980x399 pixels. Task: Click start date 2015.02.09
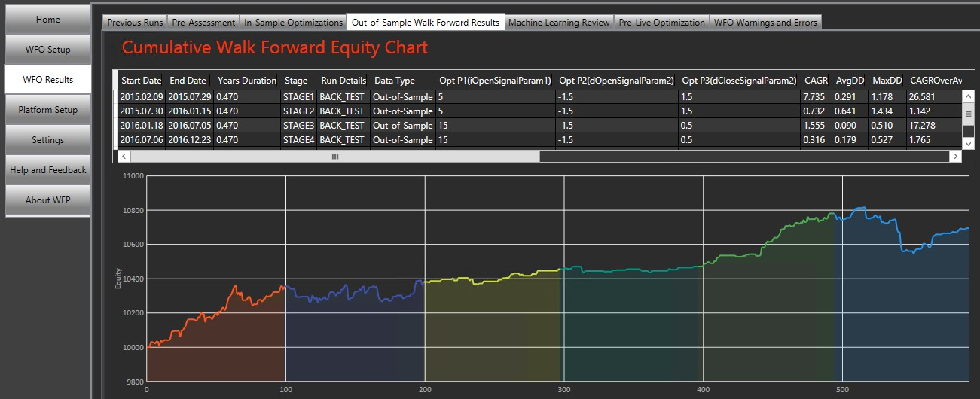click(x=141, y=96)
